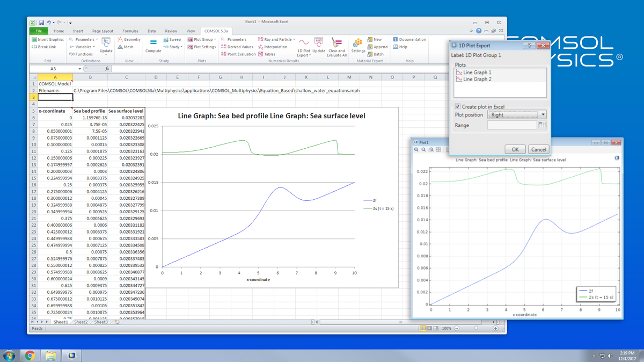
Task: Switch to the Formulas ribbon tab
Action: (x=130, y=31)
